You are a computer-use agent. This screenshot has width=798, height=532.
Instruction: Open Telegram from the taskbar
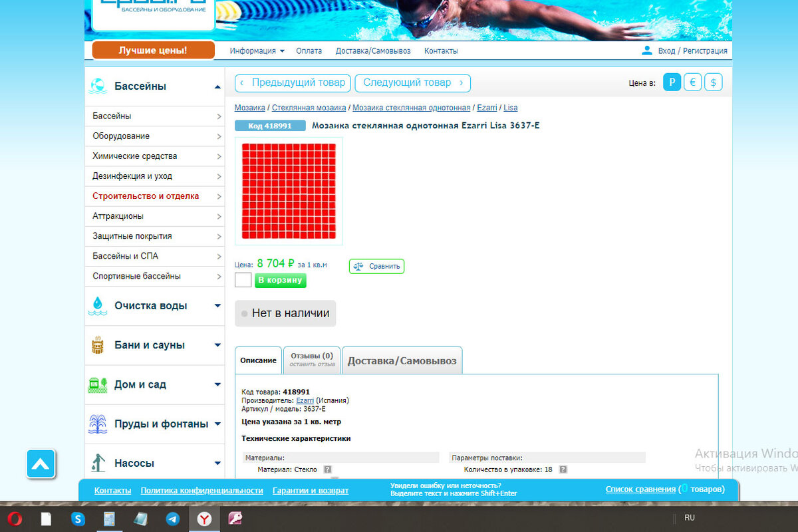[x=173, y=519]
